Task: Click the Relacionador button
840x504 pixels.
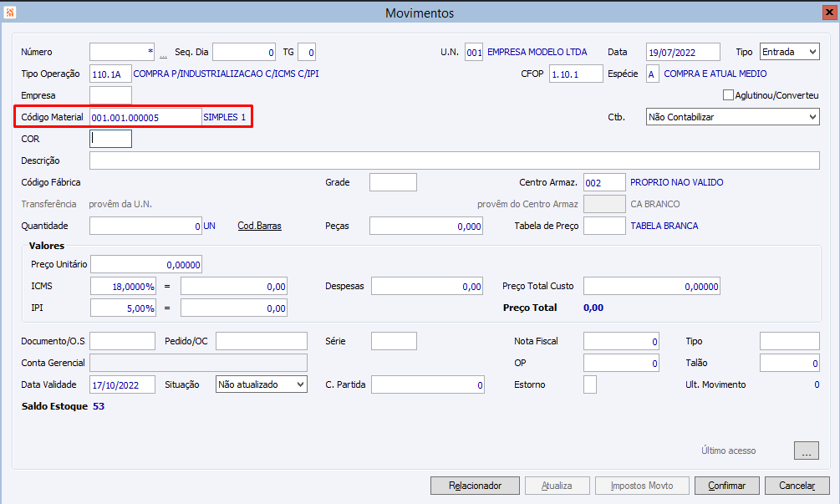Action: (x=476, y=486)
